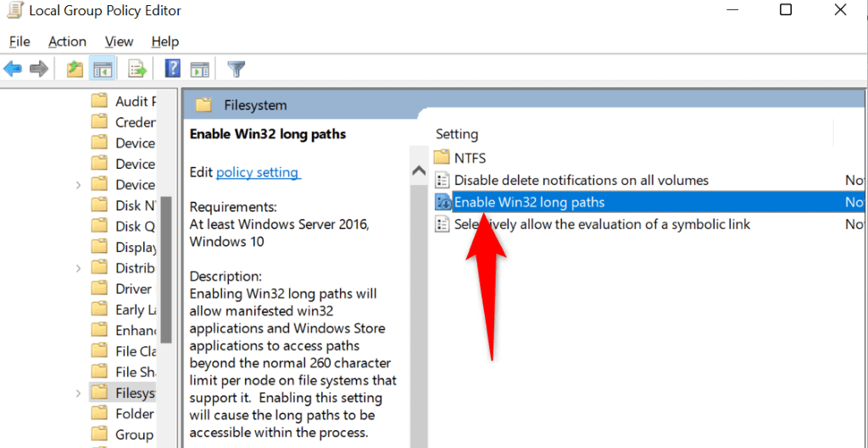Click the Filter funnel icon
The image size is (868, 448).
[236, 70]
